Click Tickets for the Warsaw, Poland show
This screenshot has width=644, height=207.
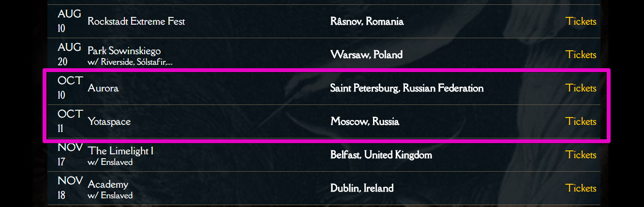(581, 55)
